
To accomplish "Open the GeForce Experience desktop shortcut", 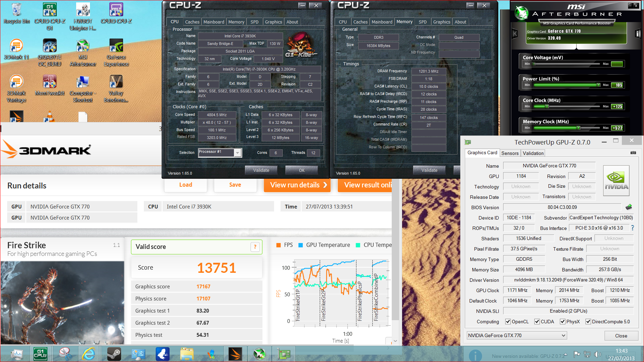I will pos(116,53).
